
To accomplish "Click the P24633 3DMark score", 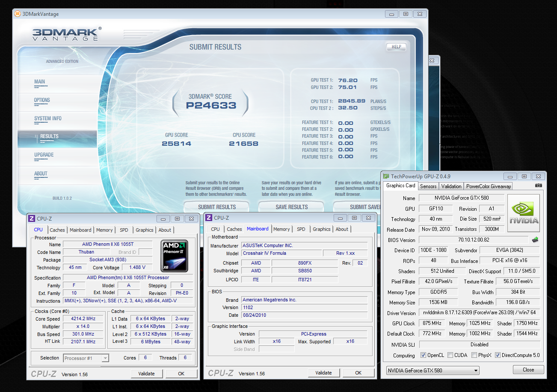I will 211,105.
